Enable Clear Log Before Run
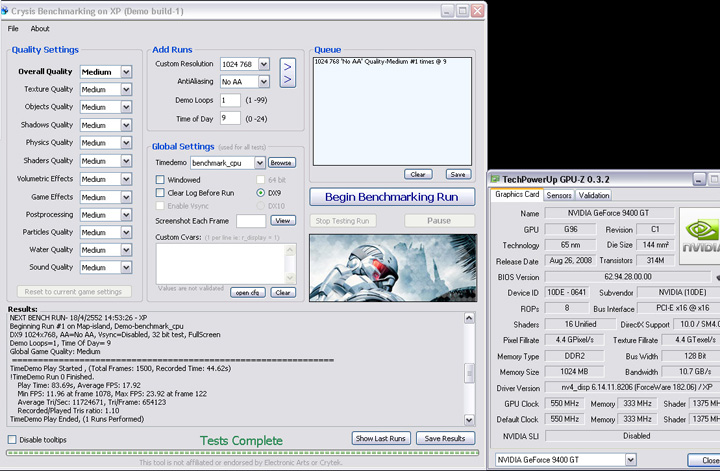The height and width of the screenshot is (471, 720). 160,193
